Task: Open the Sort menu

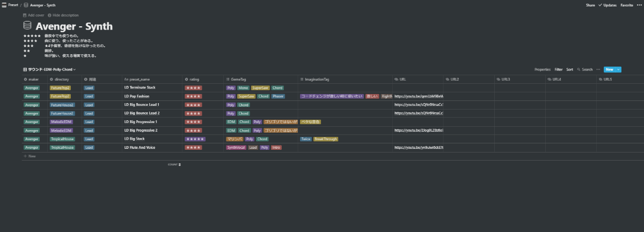Action: tap(570, 69)
